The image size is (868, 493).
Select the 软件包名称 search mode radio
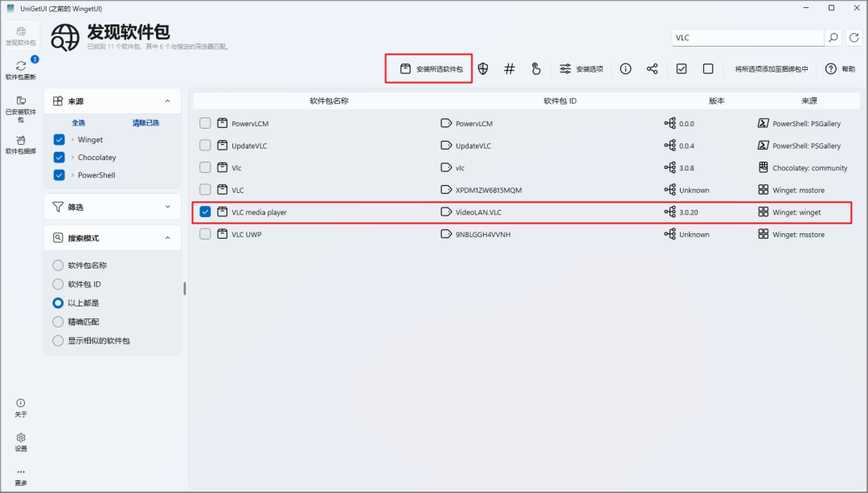pos(58,265)
